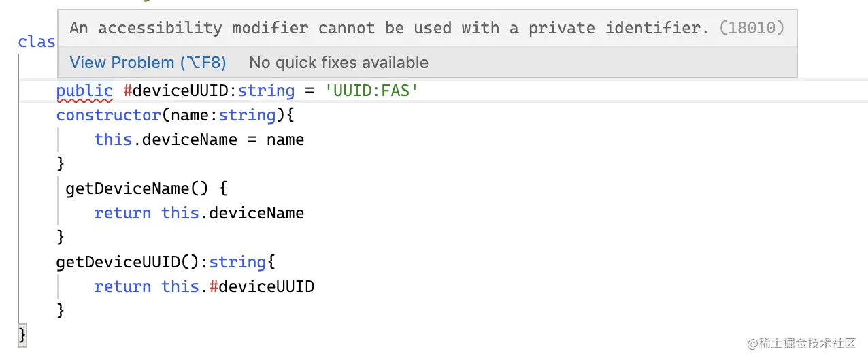Click the 'UUID:FAS' string literal
This screenshot has height=362, width=868.
click(x=371, y=90)
